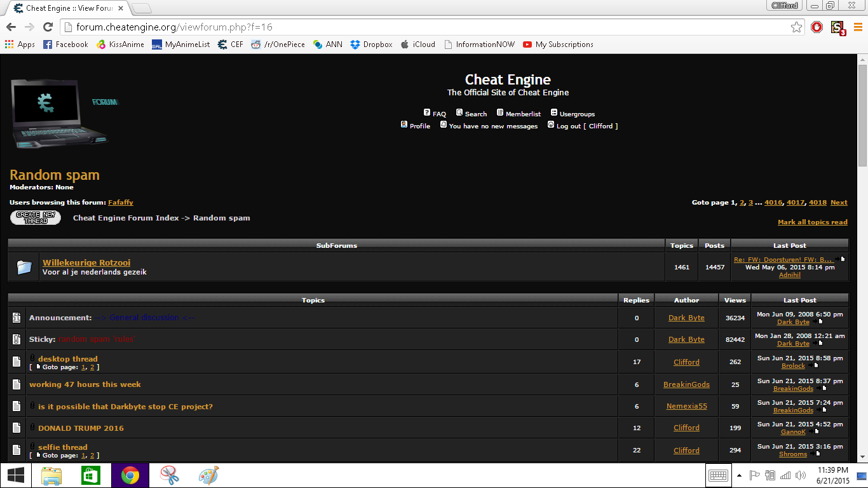
Task: Click the announcement icon in the Announcement row
Action: (x=17, y=318)
